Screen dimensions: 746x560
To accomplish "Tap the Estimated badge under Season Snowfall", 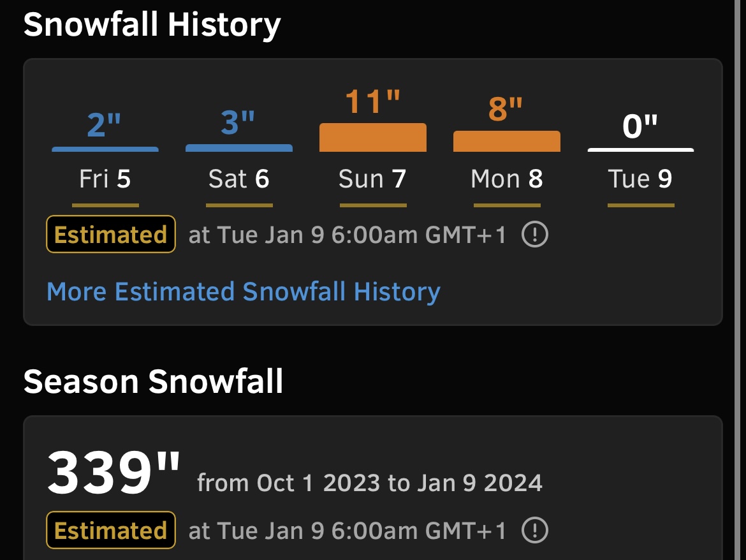I will click(111, 530).
